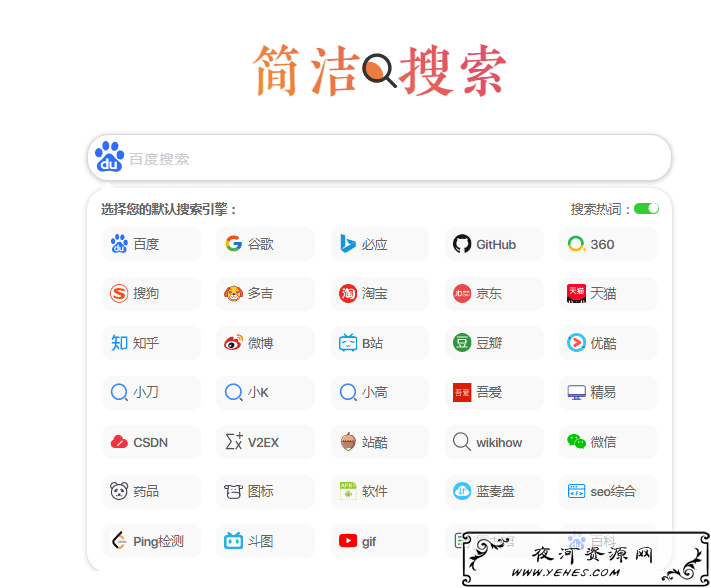
Task: Click the 微信 WeChat icon
Action: coord(576,441)
